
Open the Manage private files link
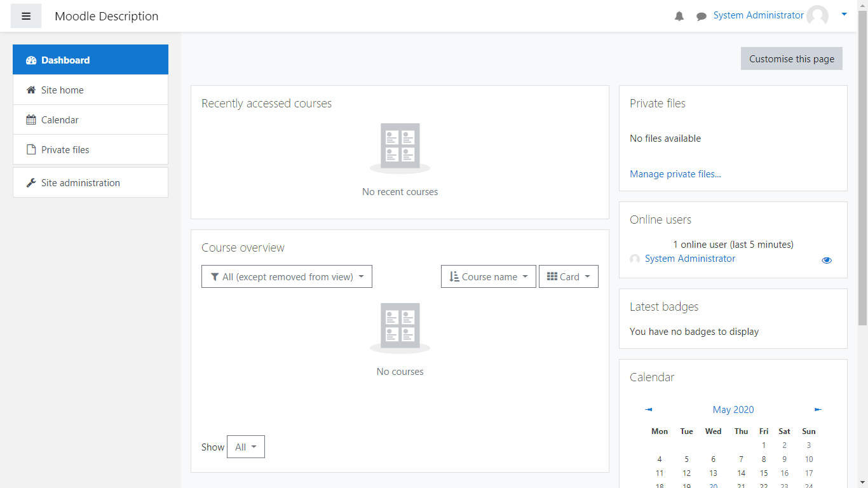pos(675,174)
